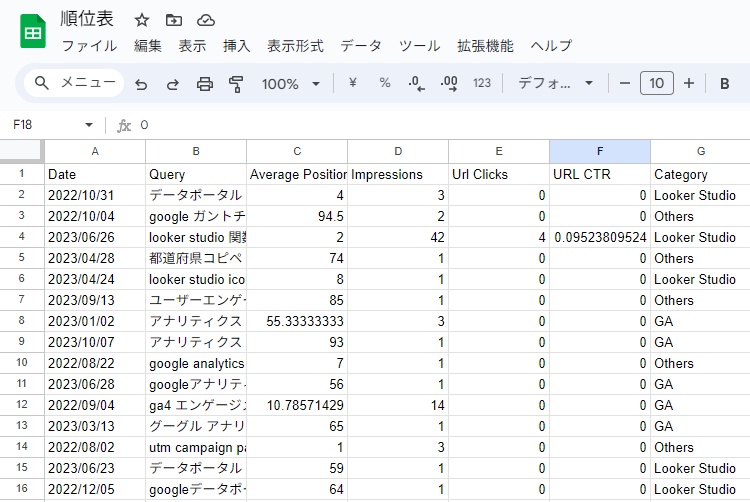Image resolution: width=750 pixels, height=502 pixels.
Task: Select column G header
Action: click(x=701, y=152)
